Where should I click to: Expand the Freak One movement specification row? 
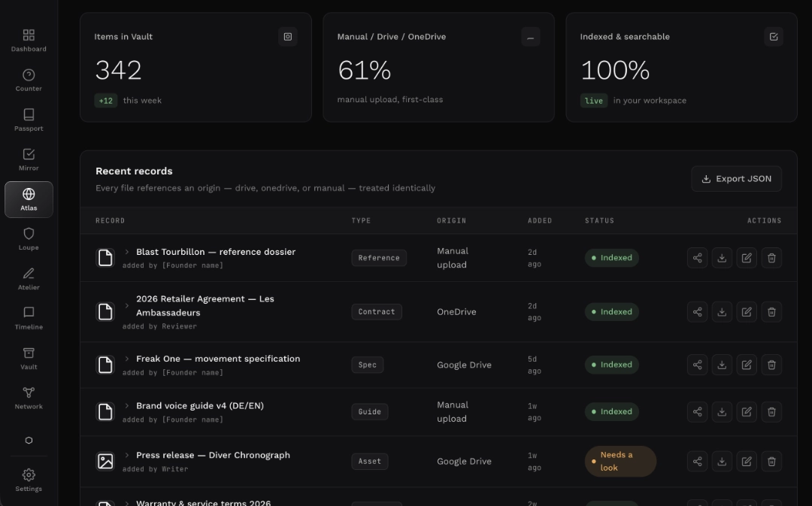(x=127, y=359)
